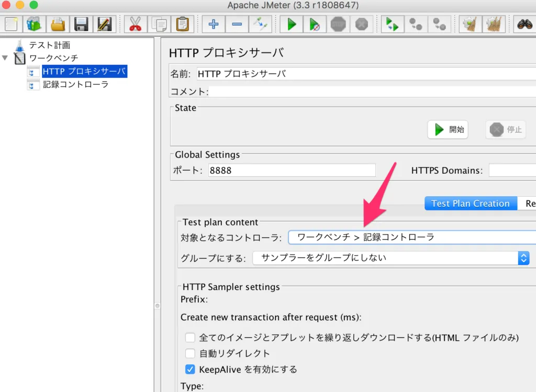Cut selection with the scissors icon
536x392 pixels.
[136, 24]
